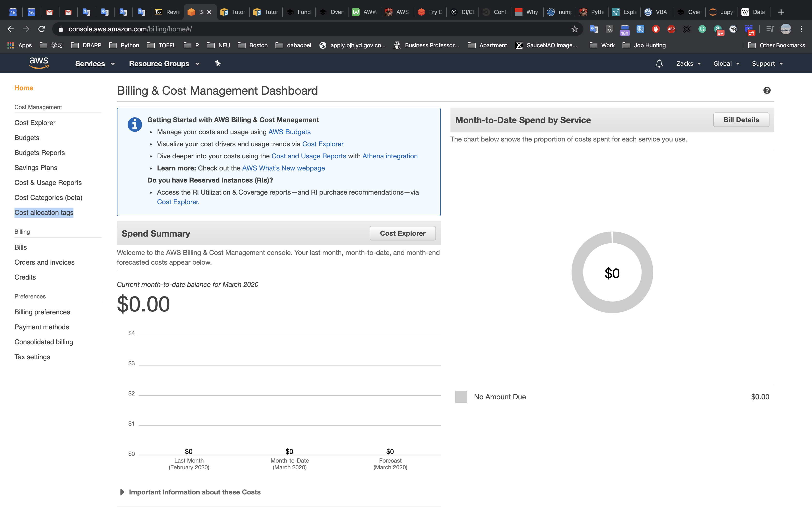Image resolution: width=812 pixels, height=507 pixels.
Task: Open the notifications bell icon
Action: [x=659, y=63]
